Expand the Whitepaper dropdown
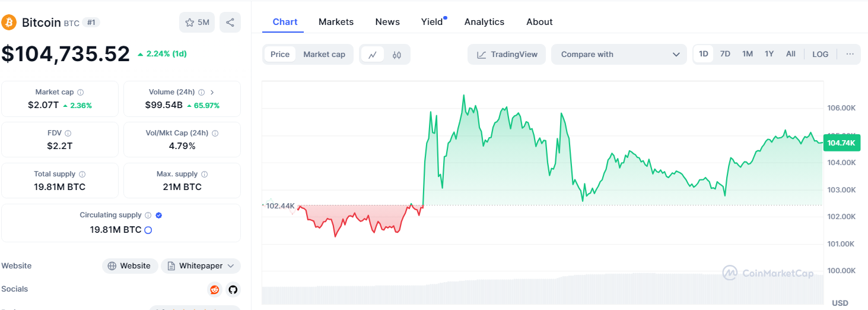 click(201, 266)
